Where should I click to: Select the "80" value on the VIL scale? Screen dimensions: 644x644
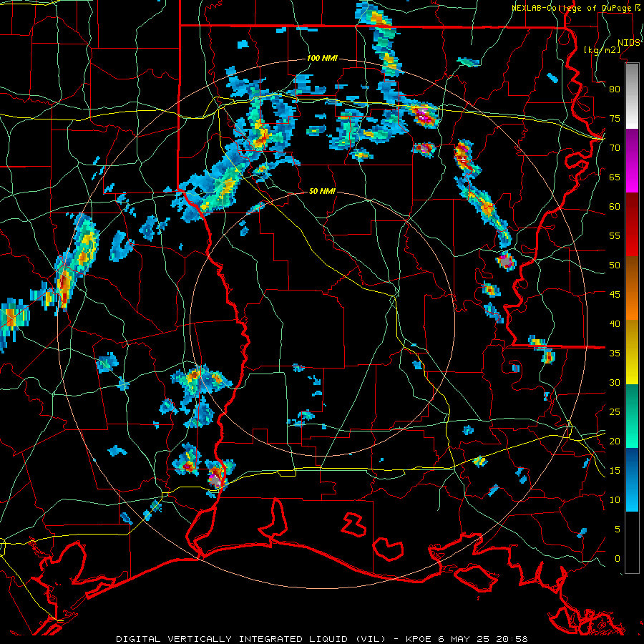click(x=615, y=89)
